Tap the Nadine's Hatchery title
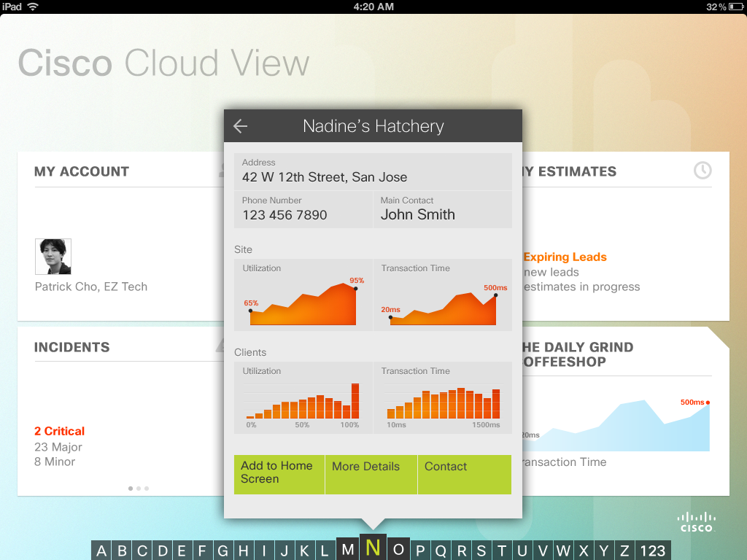The height and width of the screenshot is (560, 747). point(373,126)
